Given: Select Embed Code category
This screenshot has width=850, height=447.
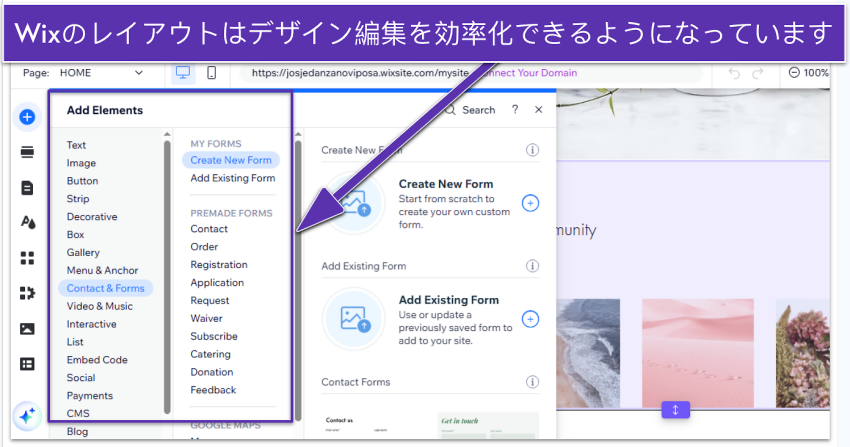Looking at the screenshot, I should 97,360.
